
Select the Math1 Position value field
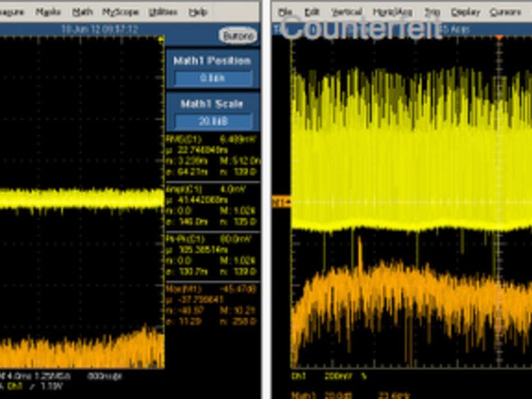pos(211,78)
